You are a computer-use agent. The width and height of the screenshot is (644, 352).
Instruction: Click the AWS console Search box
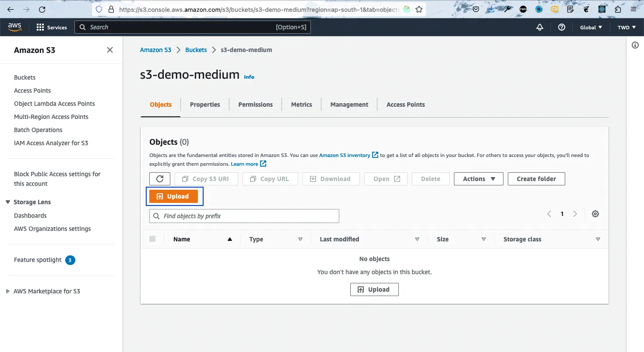[193, 27]
